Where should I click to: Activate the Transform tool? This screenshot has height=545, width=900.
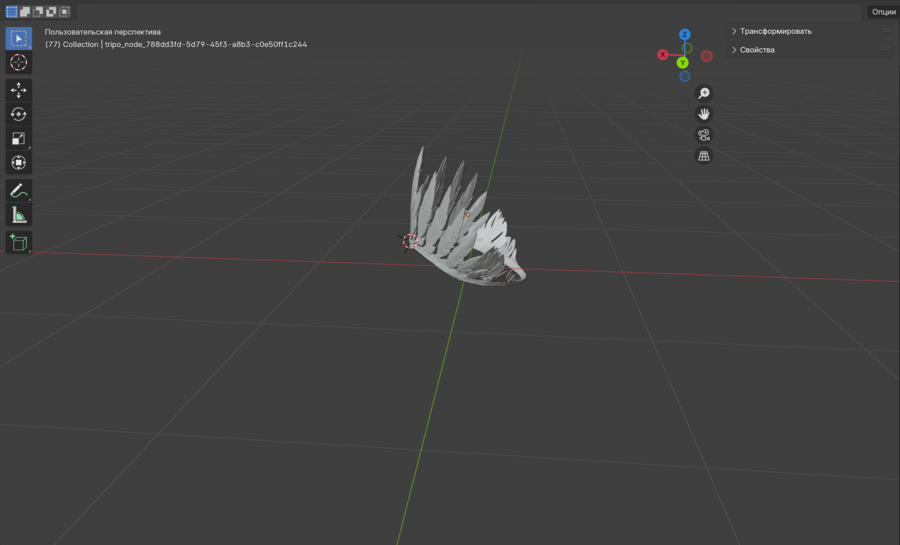pos(18,162)
